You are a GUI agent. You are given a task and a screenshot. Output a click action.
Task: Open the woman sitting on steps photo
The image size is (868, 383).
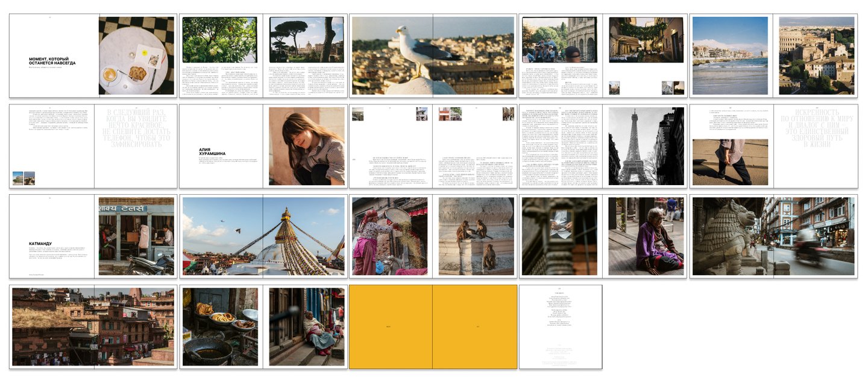point(307,327)
